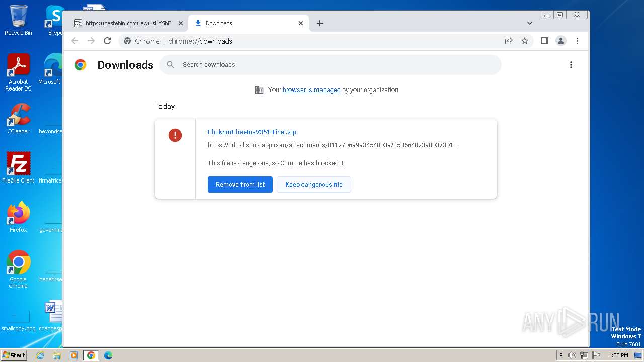This screenshot has width=644, height=362.
Task: Click the cdn.discordapp.com source URL
Action: tap(332, 145)
